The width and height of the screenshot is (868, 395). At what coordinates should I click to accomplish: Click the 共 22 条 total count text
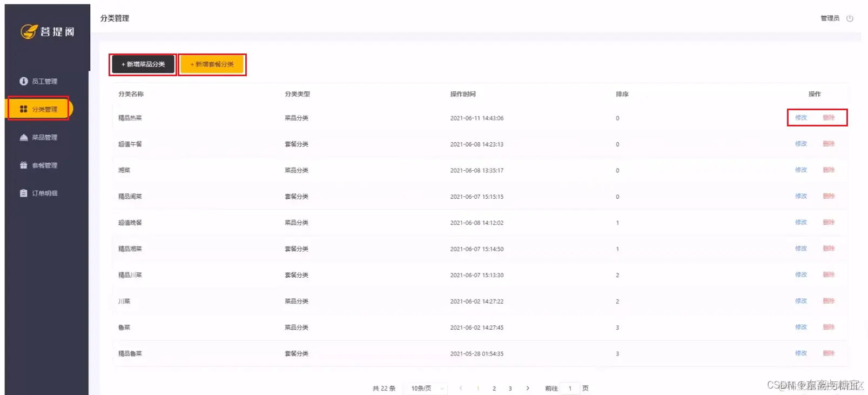(x=383, y=389)
